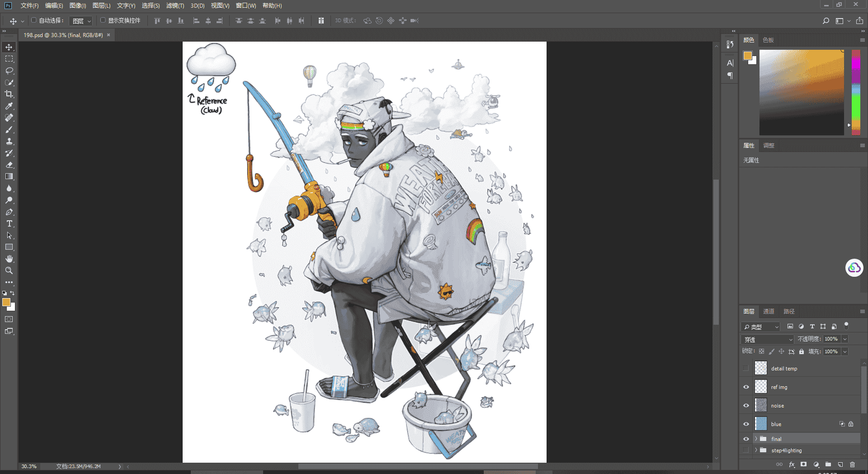868x474 pixels.
Task: Open the 图像 (Image) menu
Action: (78, 5)
